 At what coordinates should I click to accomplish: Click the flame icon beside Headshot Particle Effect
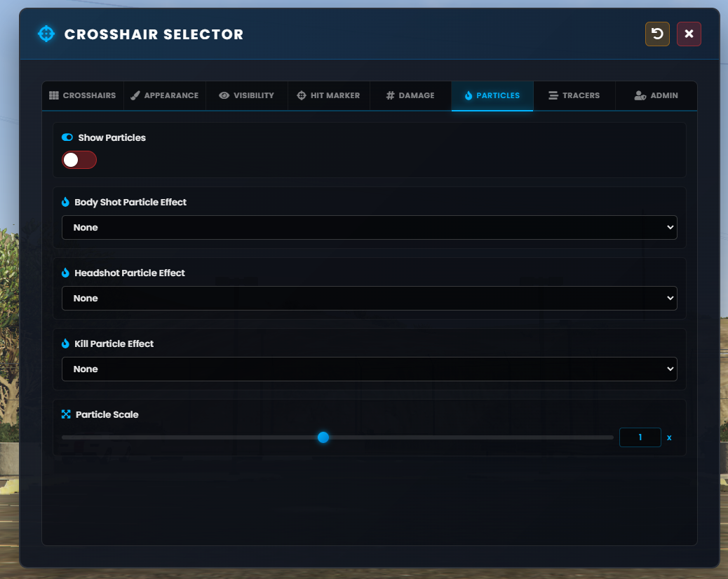click(x=65, y=273)
